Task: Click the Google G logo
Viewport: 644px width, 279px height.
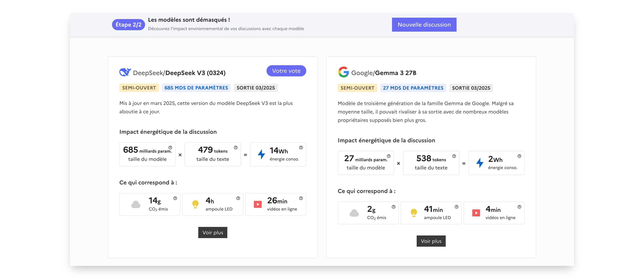Action: point(344,72)
